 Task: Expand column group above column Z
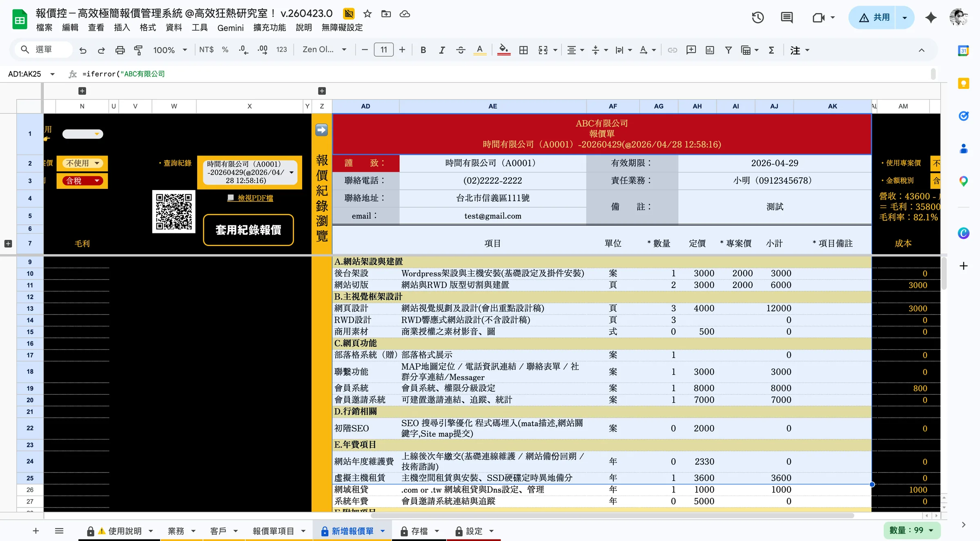(322, 91)
